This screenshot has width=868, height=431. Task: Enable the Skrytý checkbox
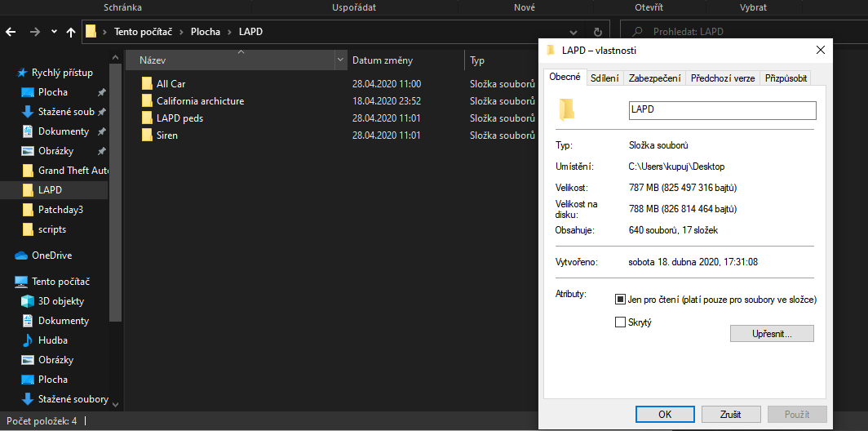620,322
